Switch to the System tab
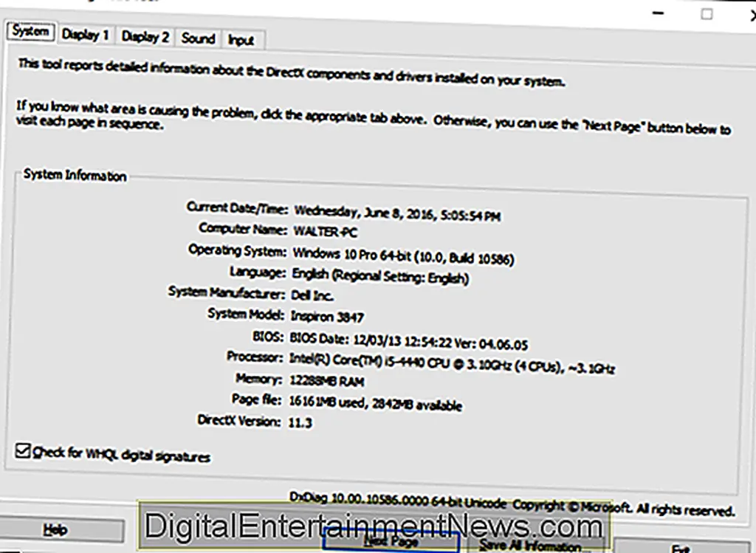Image resolution: width=756 pixels, height=553 pixels. [30, 32]
